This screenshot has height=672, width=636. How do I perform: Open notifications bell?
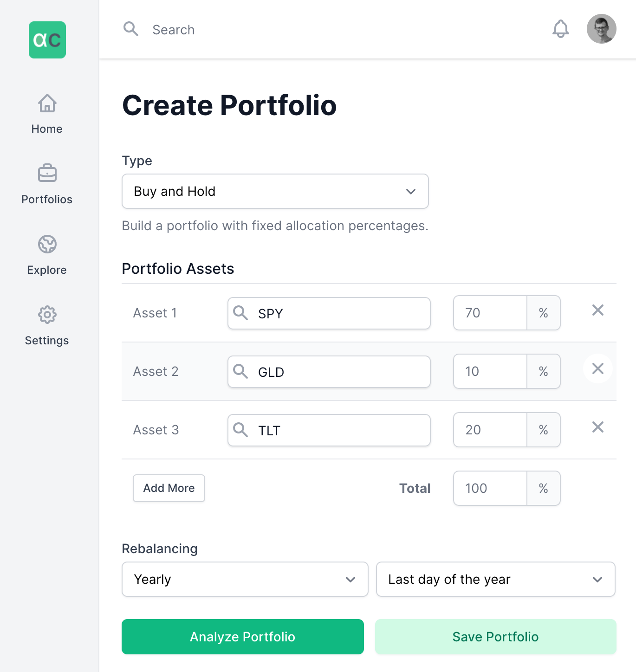[x=560, y=29]
